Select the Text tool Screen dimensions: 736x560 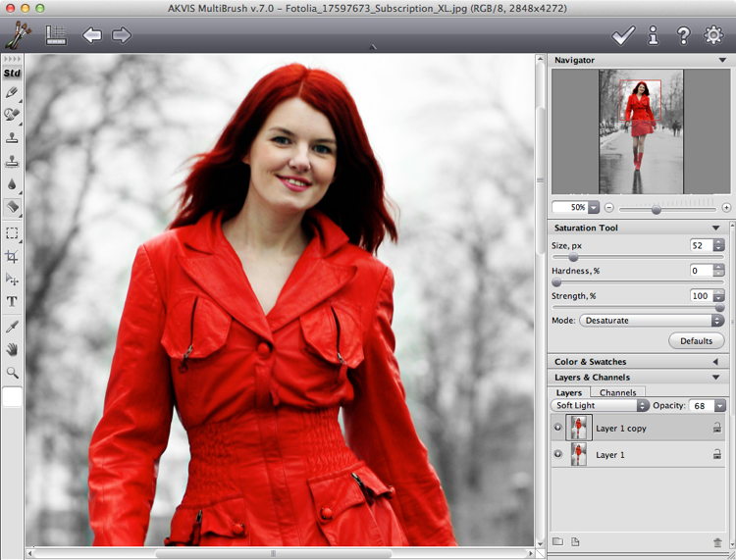(12, 301)
